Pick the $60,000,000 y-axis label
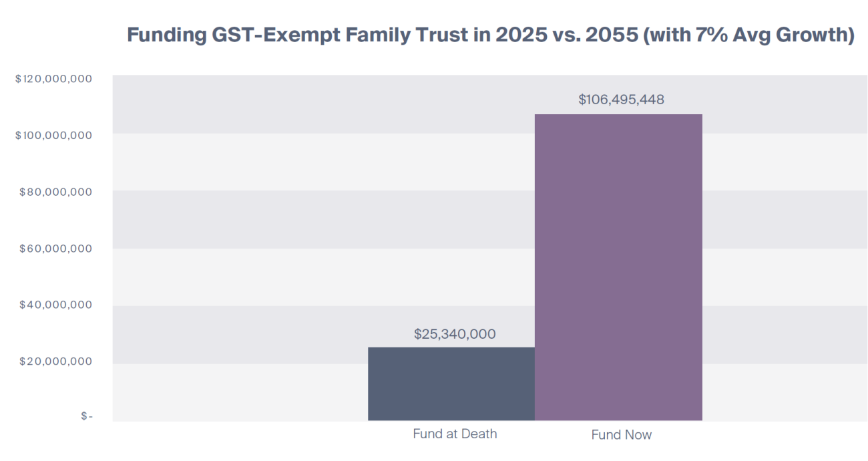 55,249
